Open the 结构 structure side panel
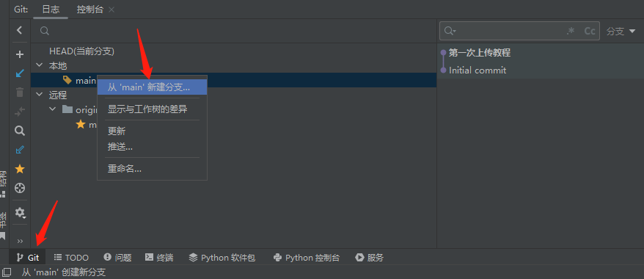644x279 pixels. [x=3, y=184]
